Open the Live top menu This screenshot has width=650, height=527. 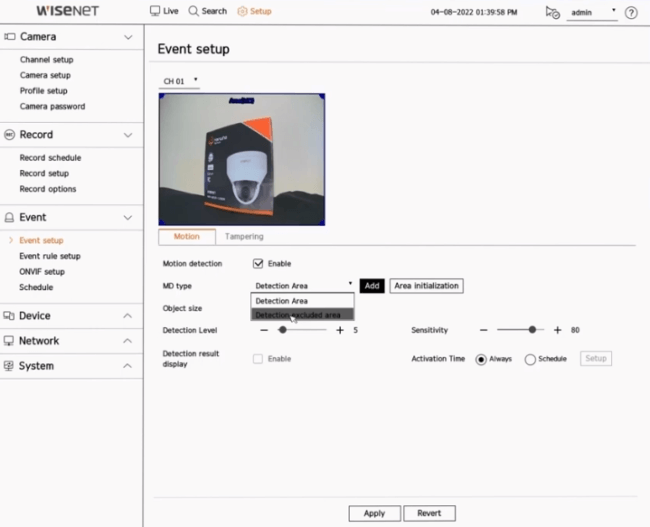coord(164,11)
